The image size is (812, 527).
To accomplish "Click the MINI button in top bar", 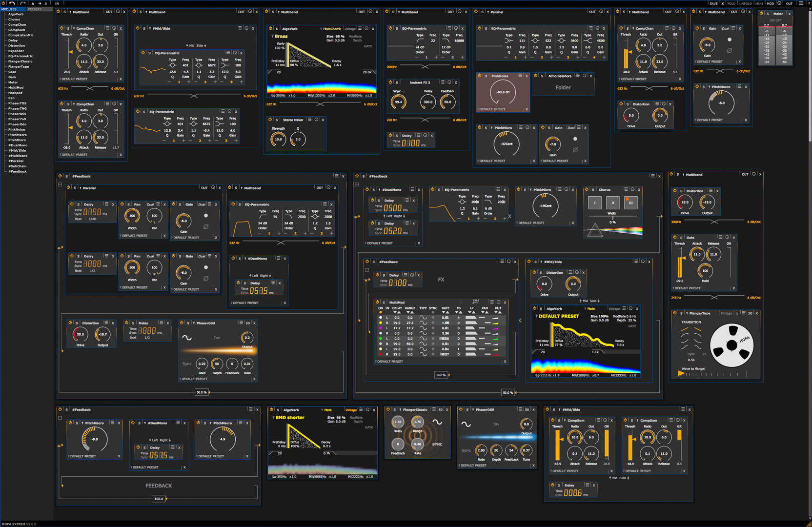I will 759,3.
